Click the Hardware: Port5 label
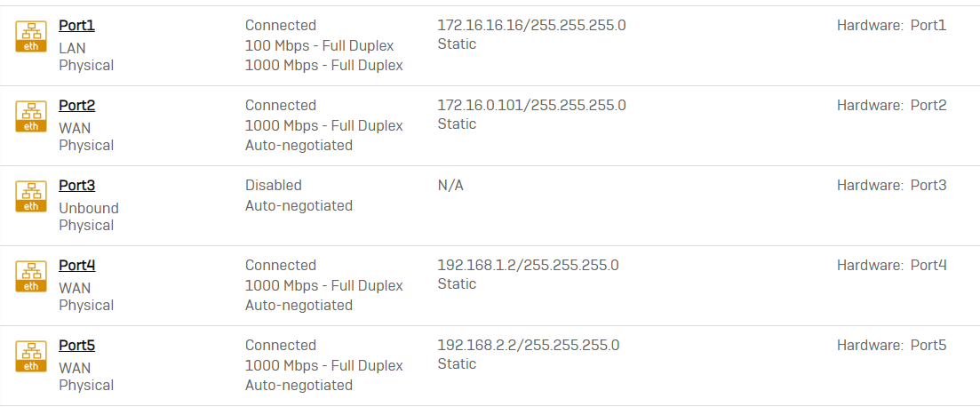The image size is (980, 407). coord(892,346)
